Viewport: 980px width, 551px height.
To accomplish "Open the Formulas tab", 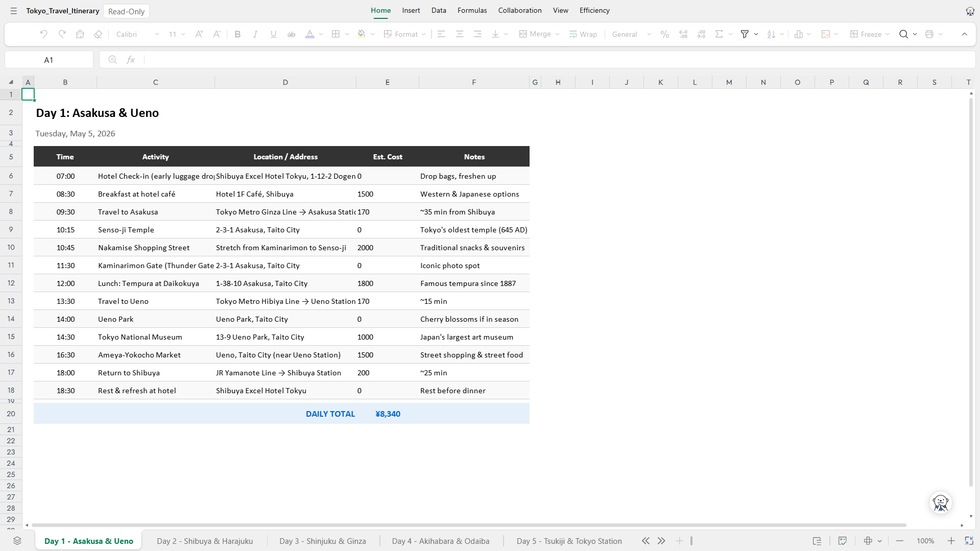I will pyautogui.click(x=472, y=10).
